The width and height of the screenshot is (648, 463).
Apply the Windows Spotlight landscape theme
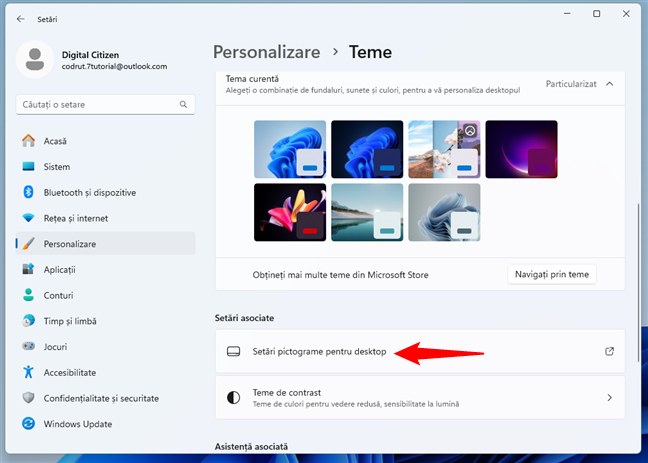coord(444,149)
